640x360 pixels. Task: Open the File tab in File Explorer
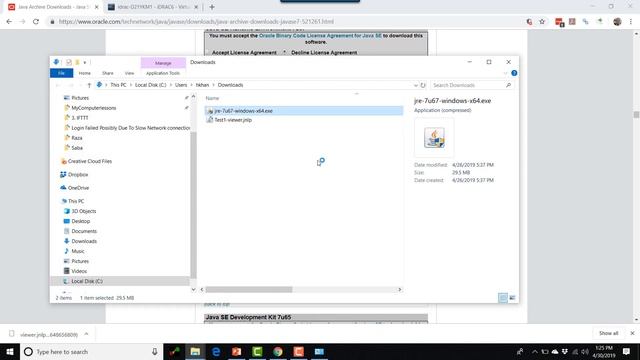(x=62, y=73)
